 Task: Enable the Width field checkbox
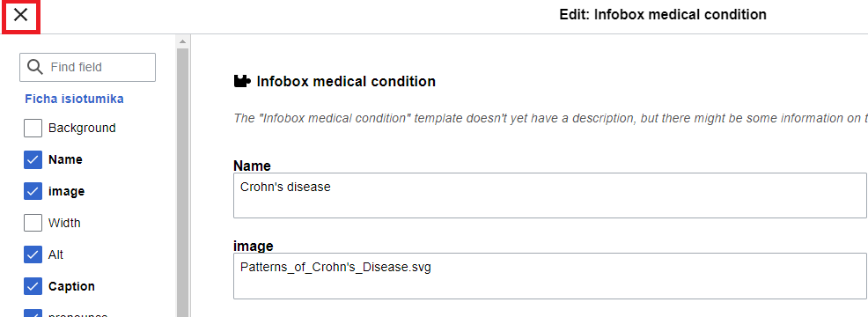[x=33, y=223]
